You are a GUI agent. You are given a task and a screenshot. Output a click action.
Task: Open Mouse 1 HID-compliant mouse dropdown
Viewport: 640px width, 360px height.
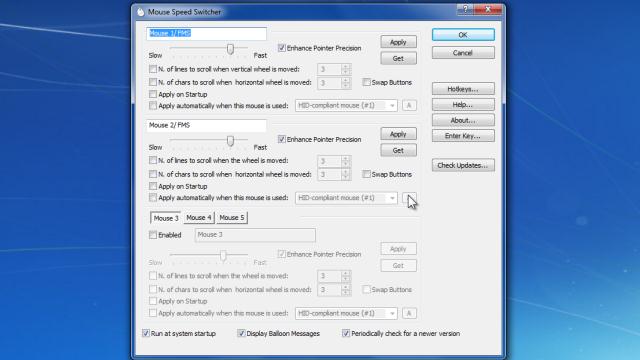pyautogui.click(x=346, y=106)
